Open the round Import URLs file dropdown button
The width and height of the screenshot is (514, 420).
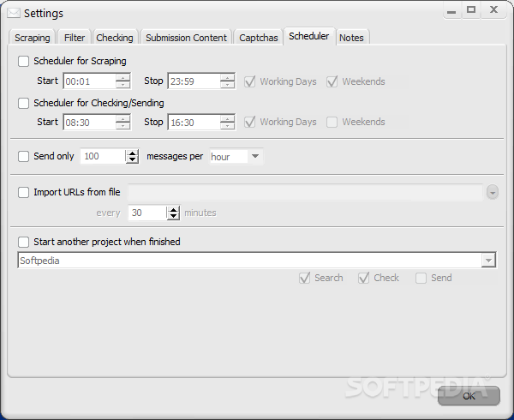pos(493,193)
